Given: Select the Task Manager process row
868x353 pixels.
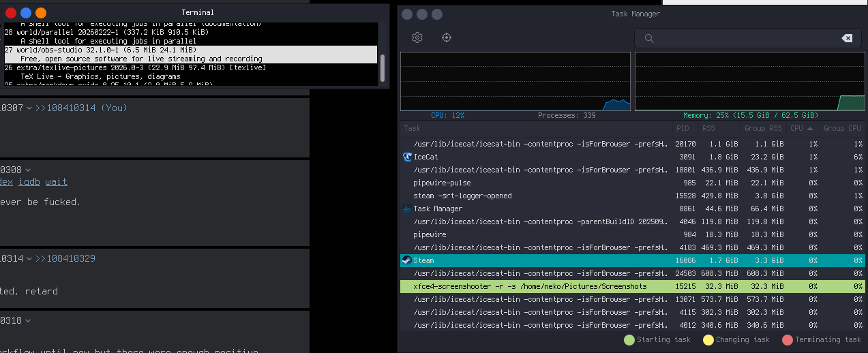Looking at the screenshot, I should 633,209.
